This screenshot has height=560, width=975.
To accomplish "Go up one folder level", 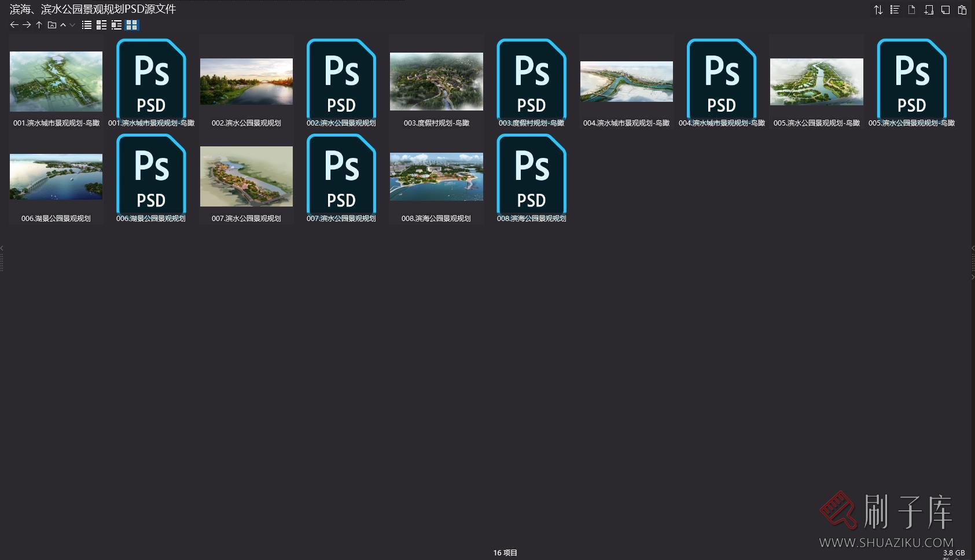I will [x=39, y=25].
